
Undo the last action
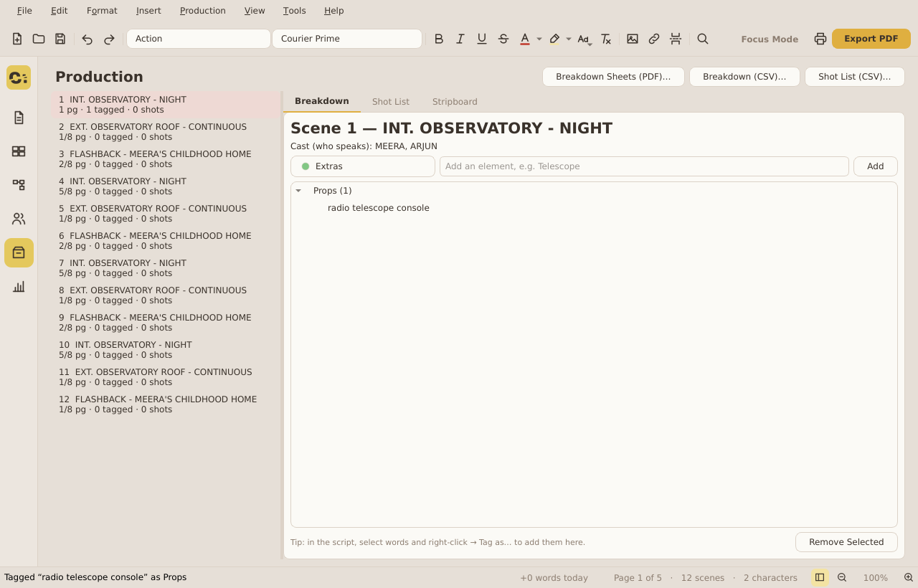87,39
